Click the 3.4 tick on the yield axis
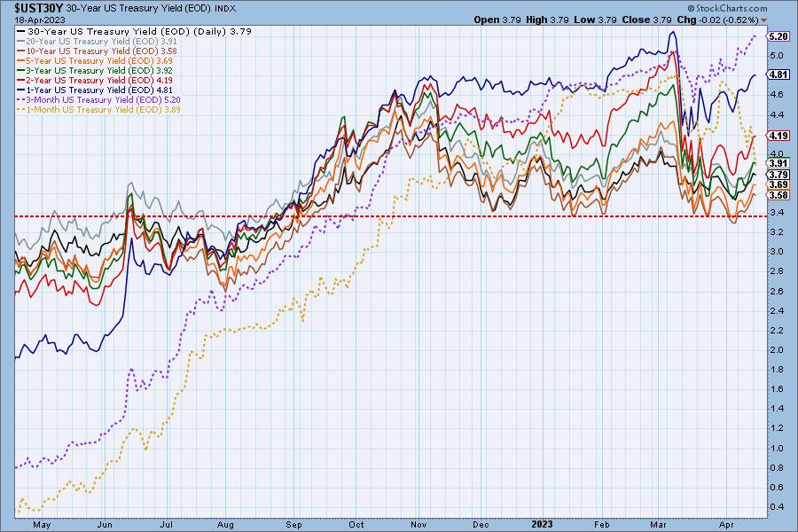This screenshot has height=532, width=798. [777, 212]
